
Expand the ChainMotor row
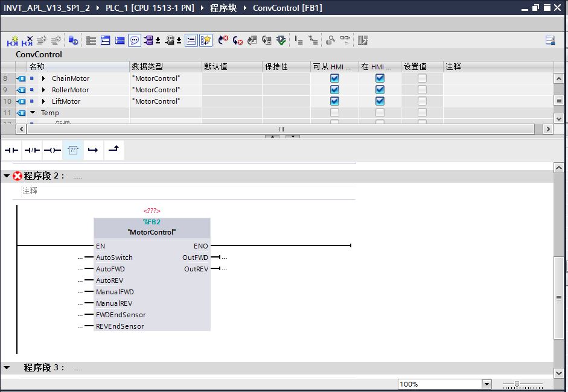(43, 78)
